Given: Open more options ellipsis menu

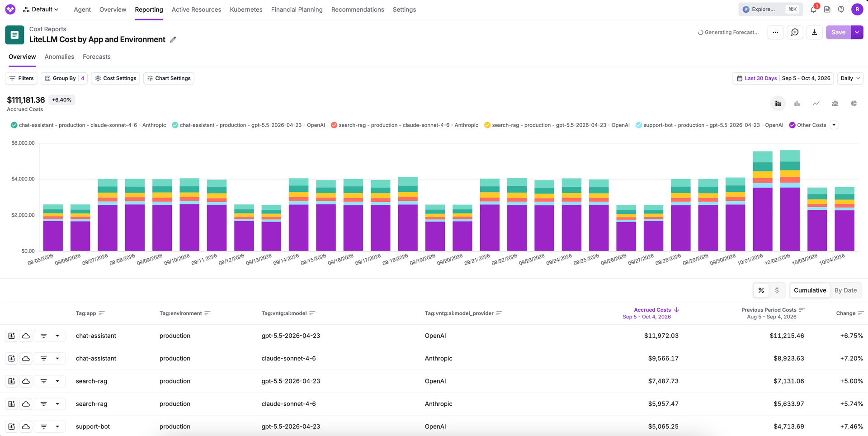Looking at the screenshot, I should pyautogui.click(x=775, y=32).
